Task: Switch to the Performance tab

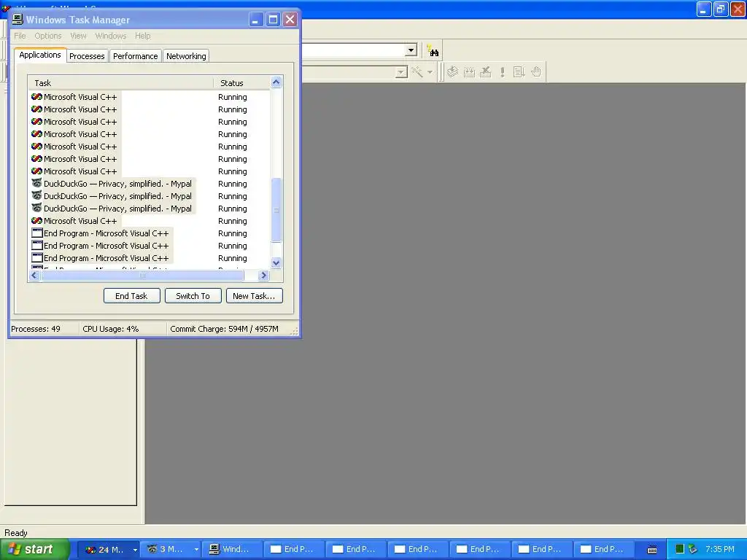Action: pyautogui.click(x=135, y=55)
